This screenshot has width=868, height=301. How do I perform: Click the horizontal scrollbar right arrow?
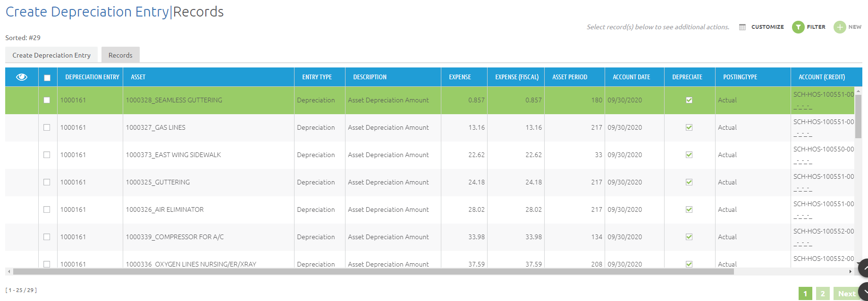click(x=851, y=272)
